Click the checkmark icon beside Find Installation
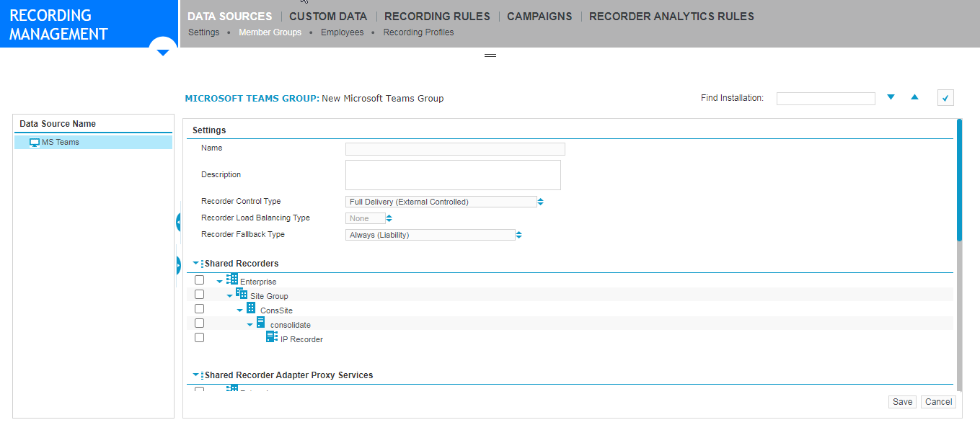The height and width of the screenshot is (425, 980). 945,98
